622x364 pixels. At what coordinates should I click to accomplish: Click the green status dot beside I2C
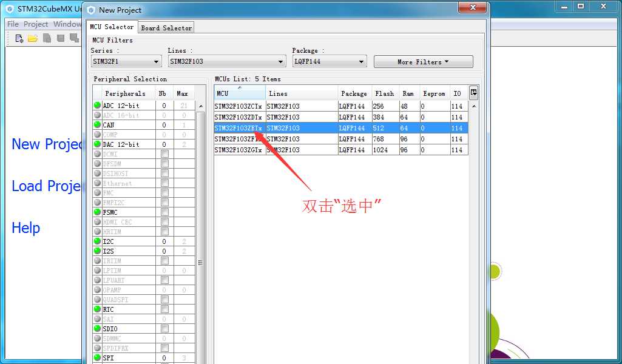pyautogui.click(x=97, y=241)
